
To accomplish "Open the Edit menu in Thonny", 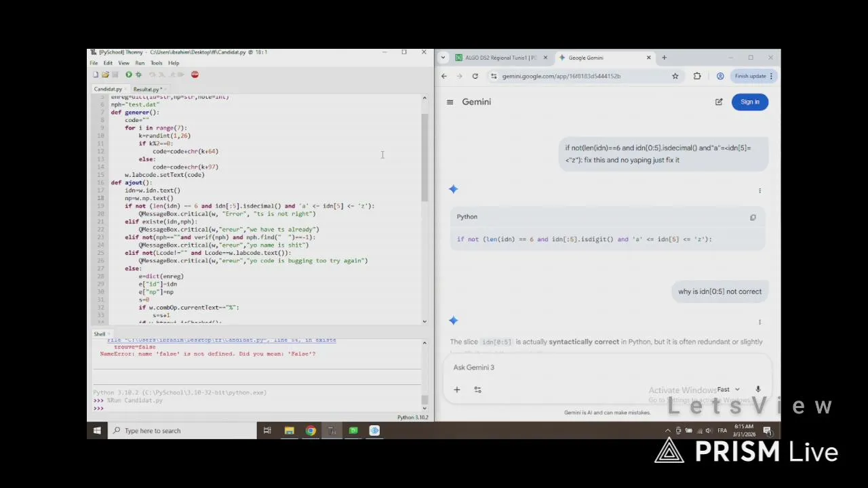I will [108, 63].
